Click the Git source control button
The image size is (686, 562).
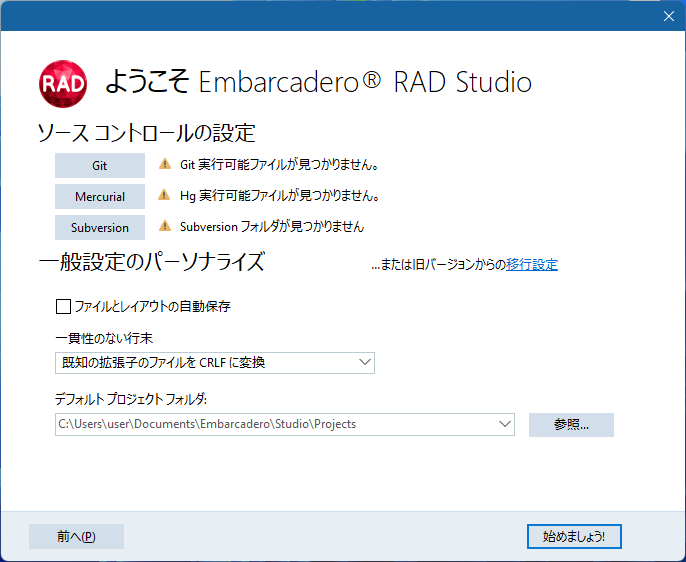click(x=100, y=165)
